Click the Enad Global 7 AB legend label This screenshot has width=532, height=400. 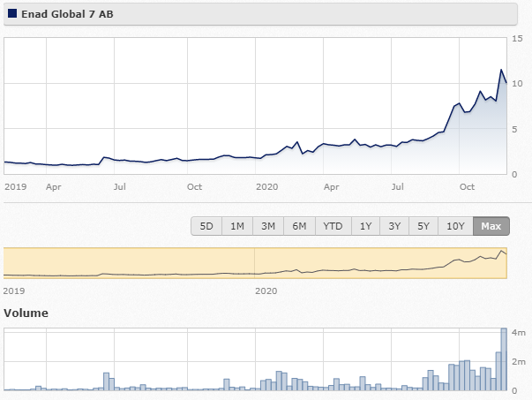pos(67,14)
